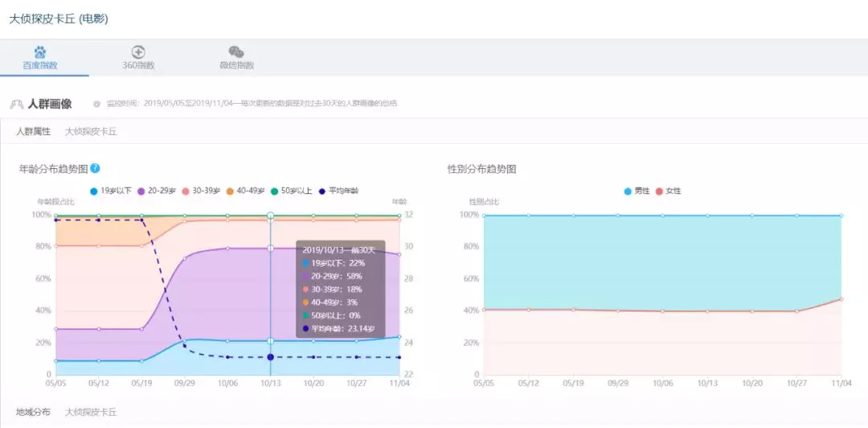Hide the 平均年龄 dashed line series
Screen dimensions: 868x428
coord(338,191)
